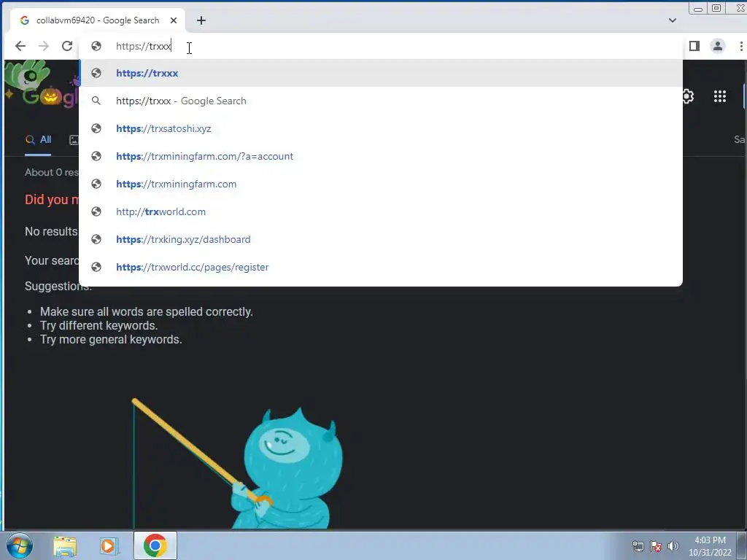This screenshot has width=747, height=560.
Task: Click the volume speaker tray icon
Action: coord(673,546)
